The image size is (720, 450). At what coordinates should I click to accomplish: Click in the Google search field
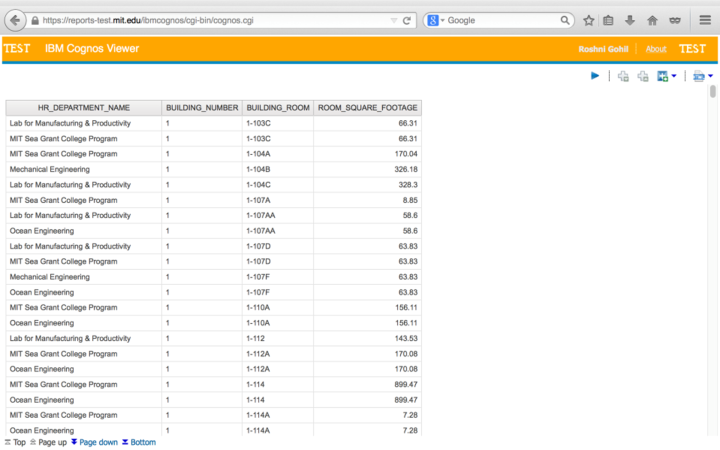tap(500, 20)
